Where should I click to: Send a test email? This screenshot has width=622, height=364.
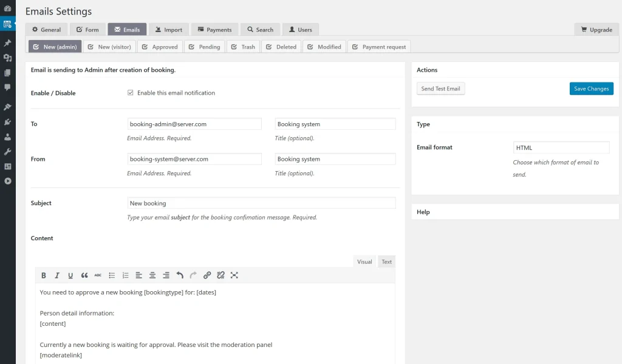(x=442, y=88)
